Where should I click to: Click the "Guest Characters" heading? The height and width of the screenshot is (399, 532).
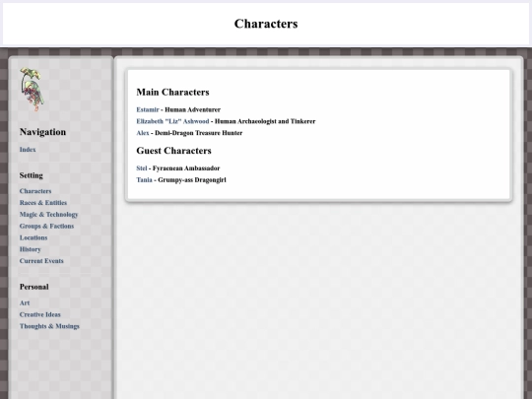click(x=173, y=151)
